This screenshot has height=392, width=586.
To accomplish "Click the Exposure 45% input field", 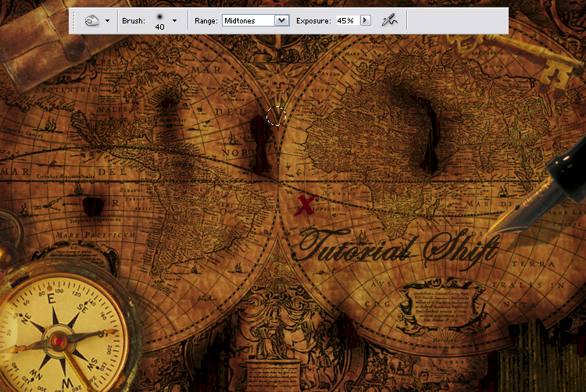I will [x=346, y=21].
